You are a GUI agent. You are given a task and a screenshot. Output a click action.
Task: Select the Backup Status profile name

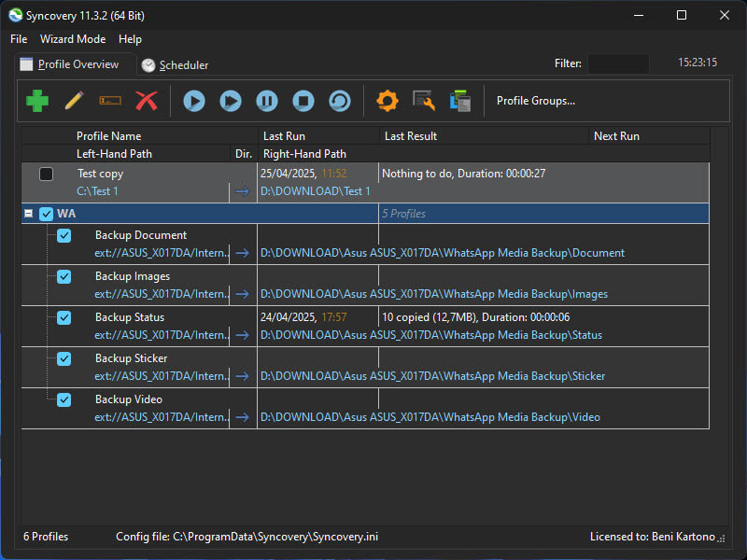tap(130, 317)
